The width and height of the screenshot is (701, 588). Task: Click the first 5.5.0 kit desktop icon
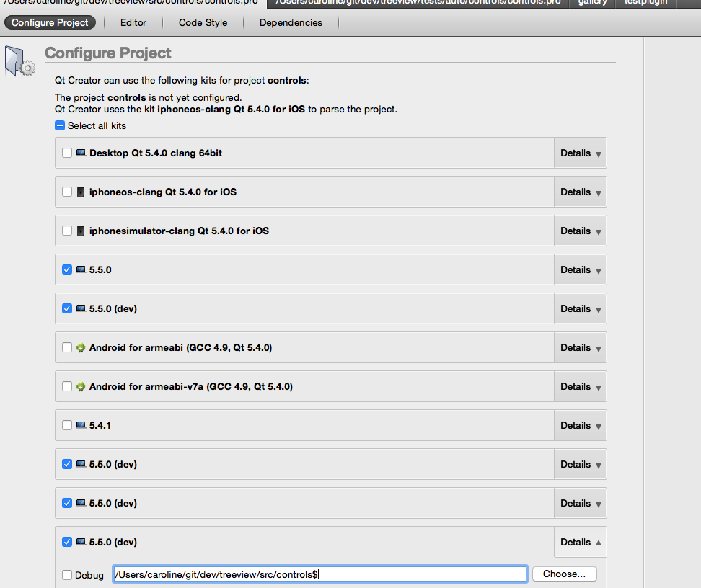click(x=81, y=270)
